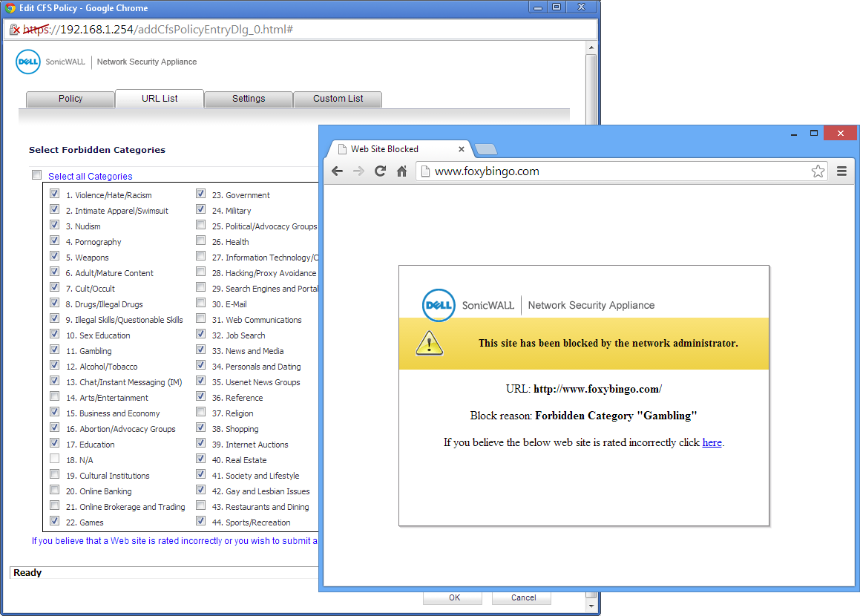Close the Web Site Blocked browser window
The height and width of the screenshot is (616, 860).
coord(840,134)
